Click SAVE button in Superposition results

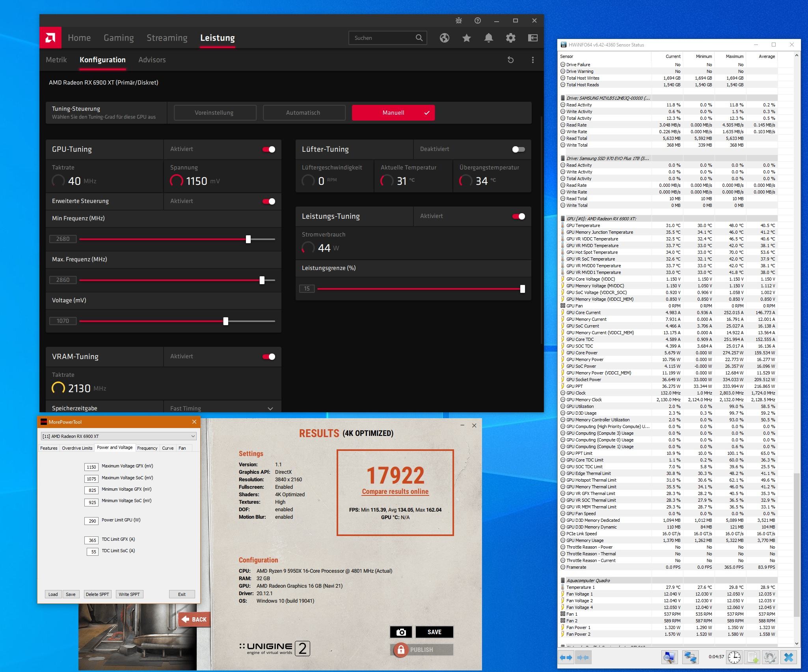click(434, 632)
